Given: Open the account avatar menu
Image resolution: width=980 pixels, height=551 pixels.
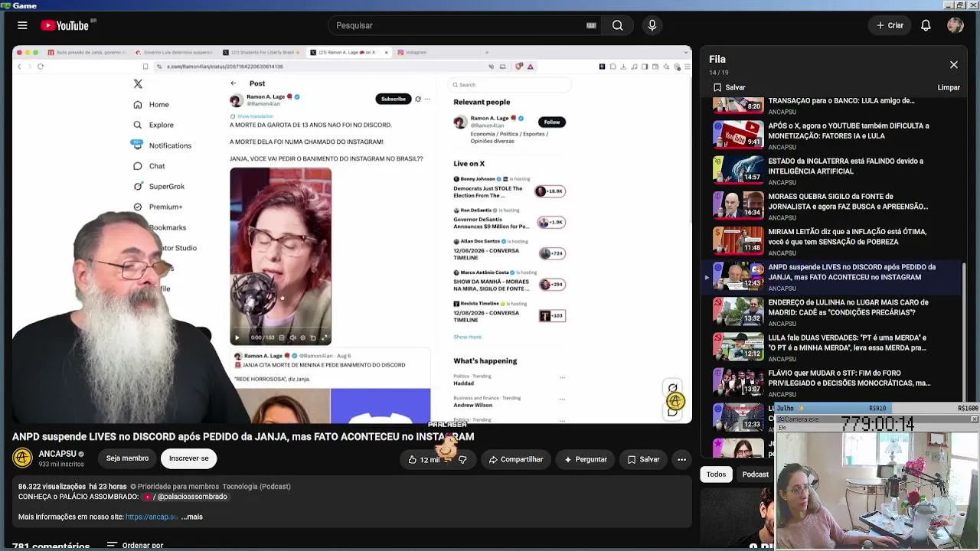Looking at the screenshot, I should tap(955, 25).
